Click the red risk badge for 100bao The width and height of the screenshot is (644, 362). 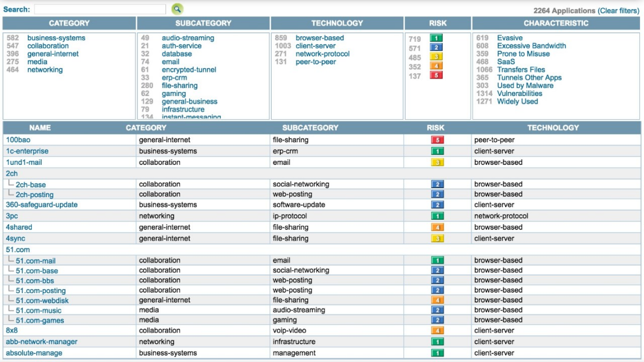(x=437, y=140)
